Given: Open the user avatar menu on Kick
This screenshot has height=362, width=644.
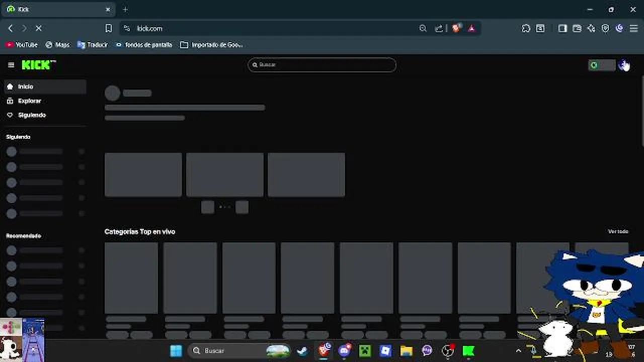Looking at the screenshot, I should (x=623, y=65).
